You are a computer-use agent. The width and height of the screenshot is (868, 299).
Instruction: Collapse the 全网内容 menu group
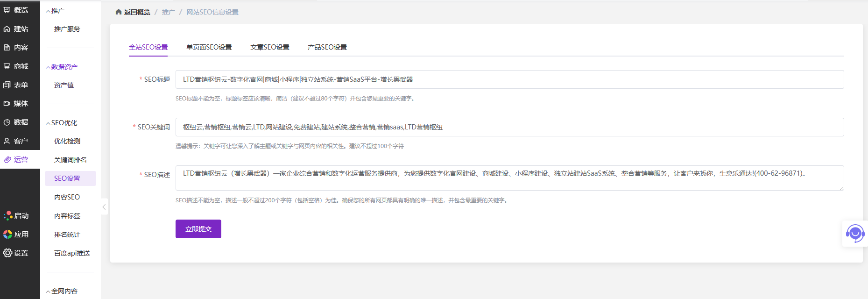pyautogui.click(x=48, y=291)
